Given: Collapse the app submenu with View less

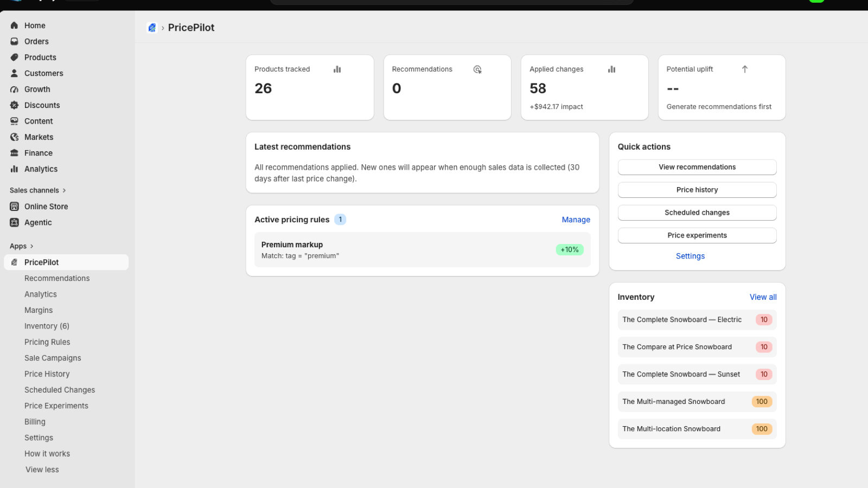Looking at the screenshot, I should (42, 470).
